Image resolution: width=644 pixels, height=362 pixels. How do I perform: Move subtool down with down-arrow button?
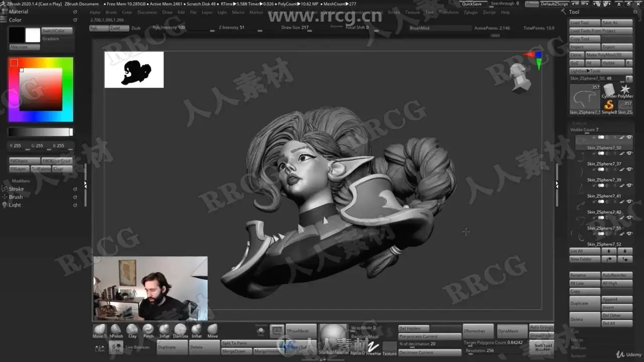pos(625,251)
